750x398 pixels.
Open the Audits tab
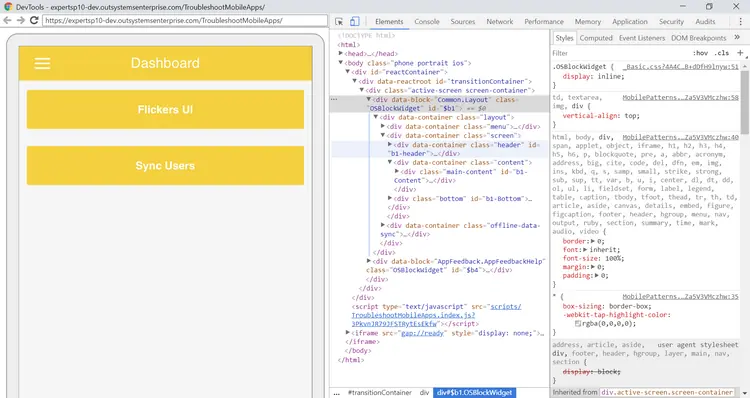705,22
